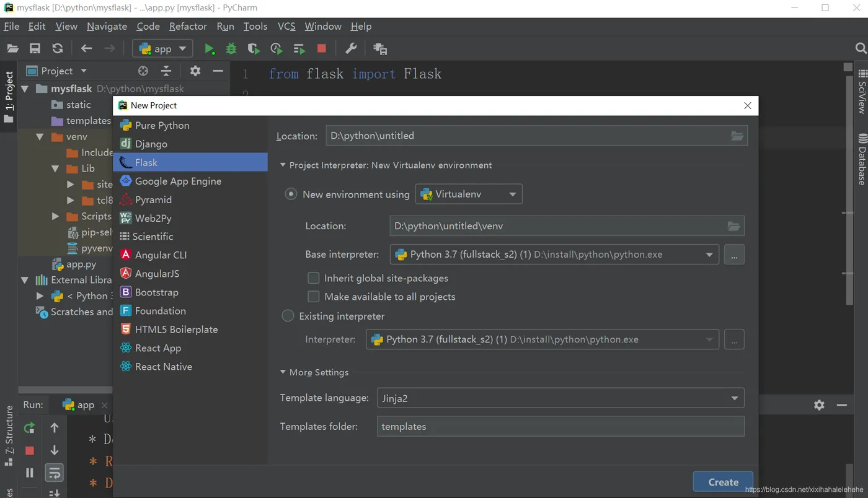
Task: Open the Base interpreter dropdown
Action: point(554,255)
